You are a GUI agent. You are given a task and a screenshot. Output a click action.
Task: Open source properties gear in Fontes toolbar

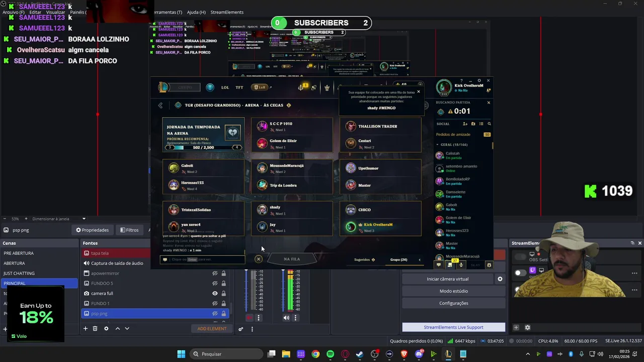pos(106,328)
